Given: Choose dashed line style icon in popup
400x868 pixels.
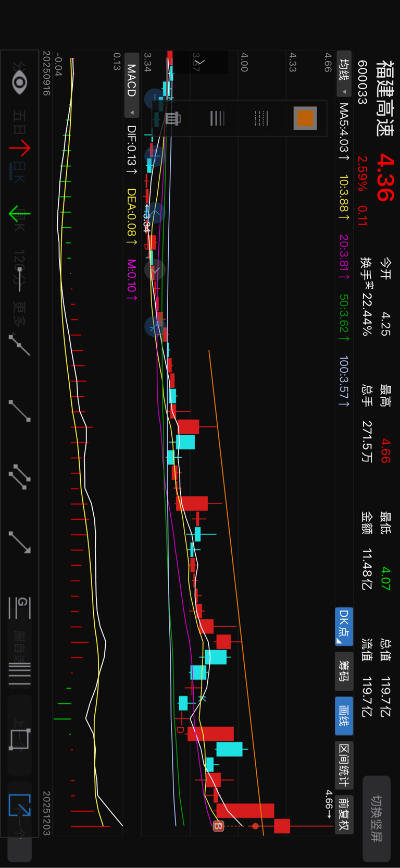Looking at the screenshot, I should tap(261, 118).
